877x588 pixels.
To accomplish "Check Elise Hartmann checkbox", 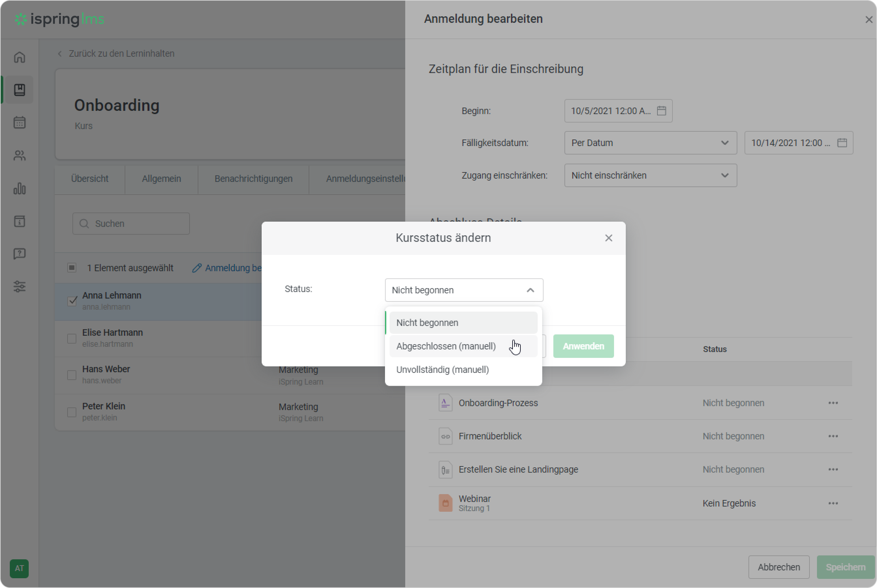I will click(x=72, y=338).
